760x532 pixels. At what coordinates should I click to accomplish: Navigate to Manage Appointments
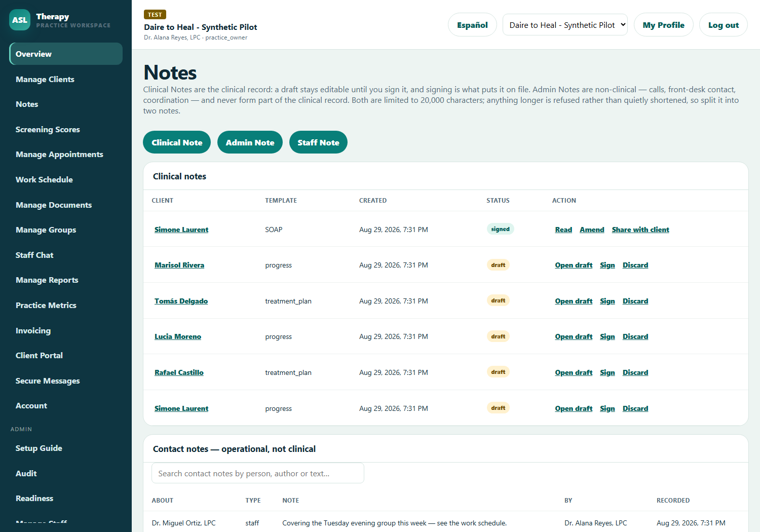(x=66, y=154)
